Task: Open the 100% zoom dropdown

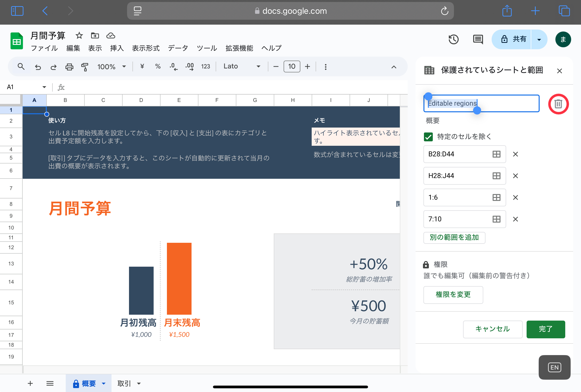Action: [112, 67]
